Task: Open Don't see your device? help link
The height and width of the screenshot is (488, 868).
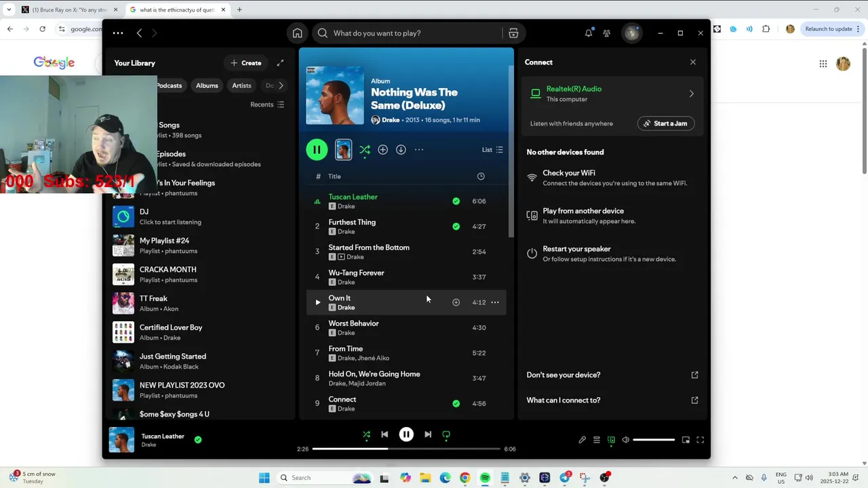Action: tap(612, 375)
